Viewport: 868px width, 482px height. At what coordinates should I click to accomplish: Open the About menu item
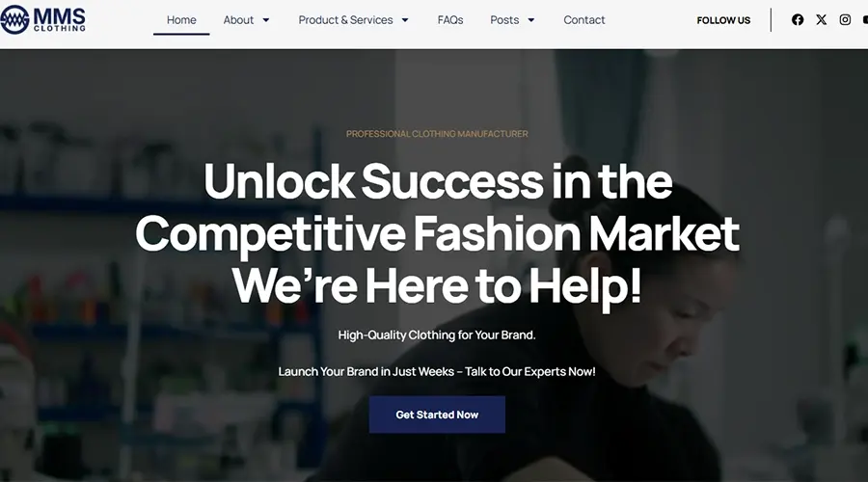238,20
